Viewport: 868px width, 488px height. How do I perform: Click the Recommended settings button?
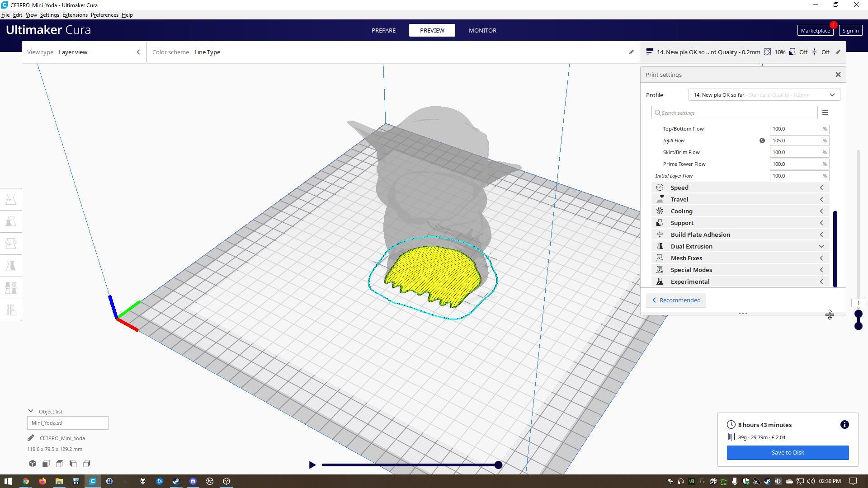(676, 300)
